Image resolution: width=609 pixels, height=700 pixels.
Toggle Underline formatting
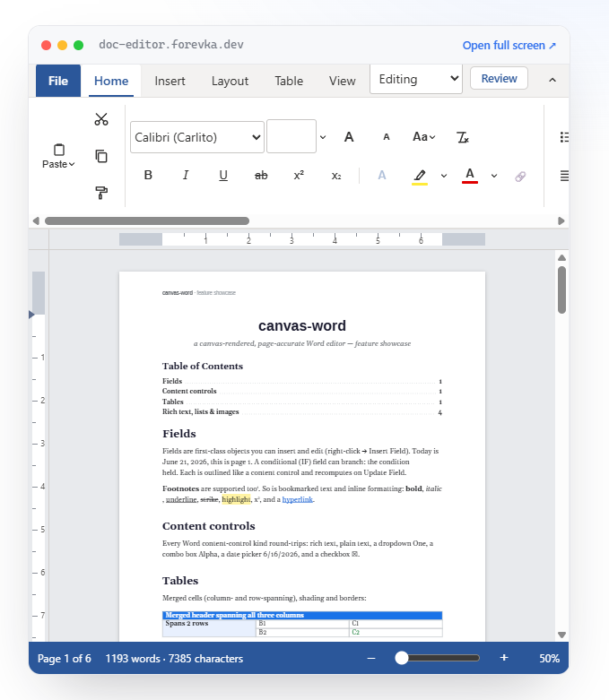click(x=223, y=175)
